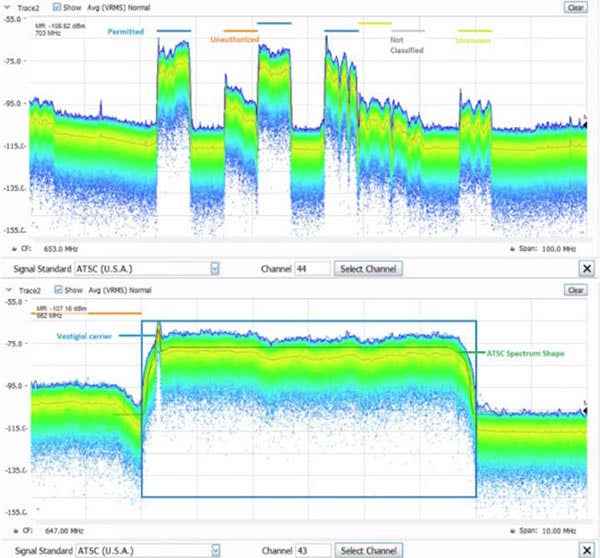
Task: Click the CF icon in lower plot
Action: coord(16,531)
